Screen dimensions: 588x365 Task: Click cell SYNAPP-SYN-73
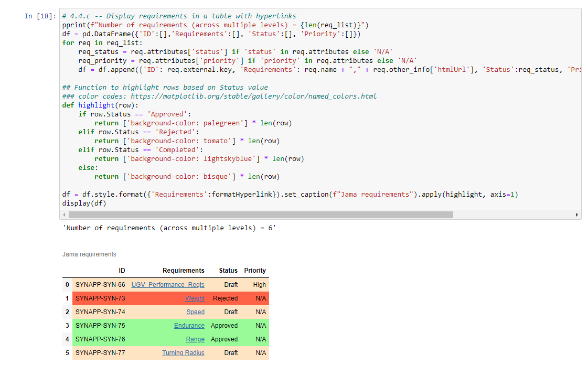[x=100, y=298]
